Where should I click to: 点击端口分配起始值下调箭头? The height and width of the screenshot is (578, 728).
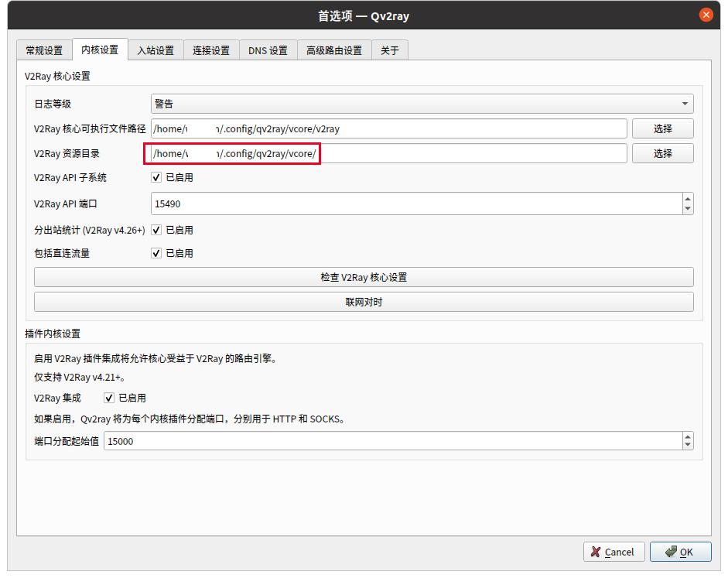[686, 445]
